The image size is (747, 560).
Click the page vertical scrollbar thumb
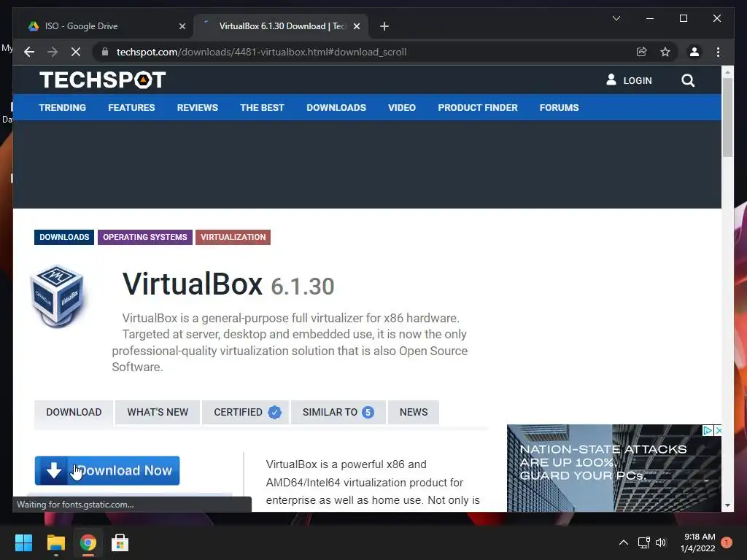point(727,117)
